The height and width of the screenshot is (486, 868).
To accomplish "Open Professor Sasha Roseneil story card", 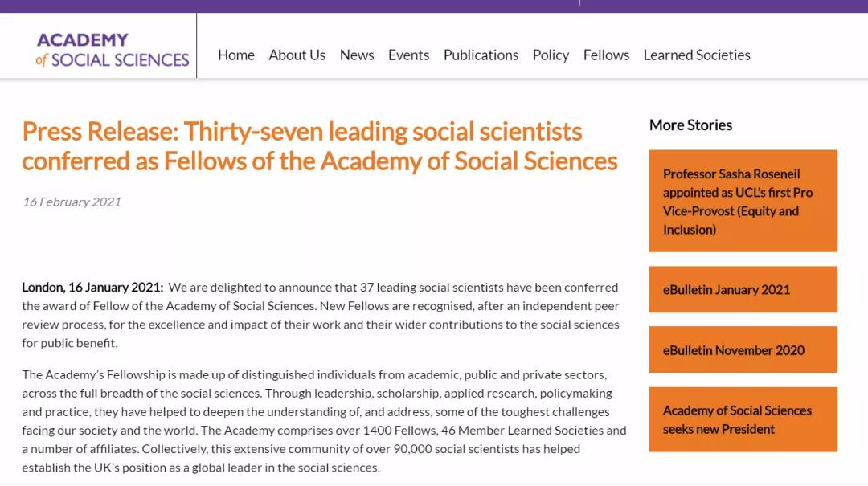I will coord(743,201).
